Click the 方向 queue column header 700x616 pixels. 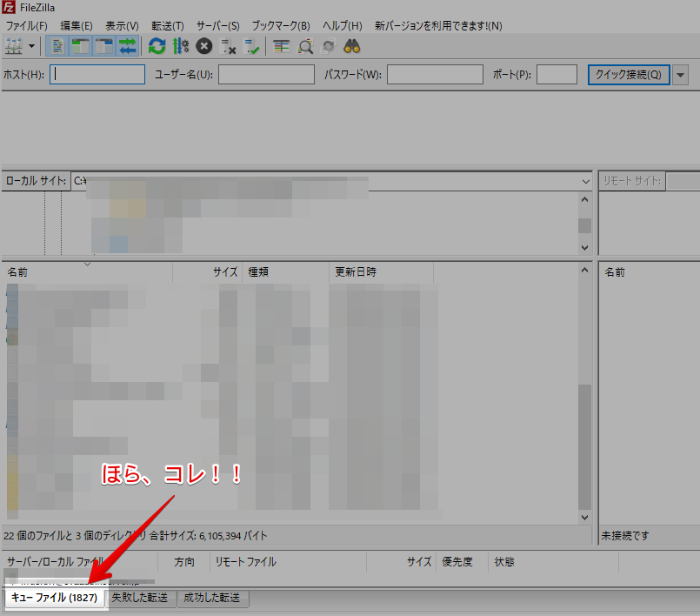(x=184, y=562)
